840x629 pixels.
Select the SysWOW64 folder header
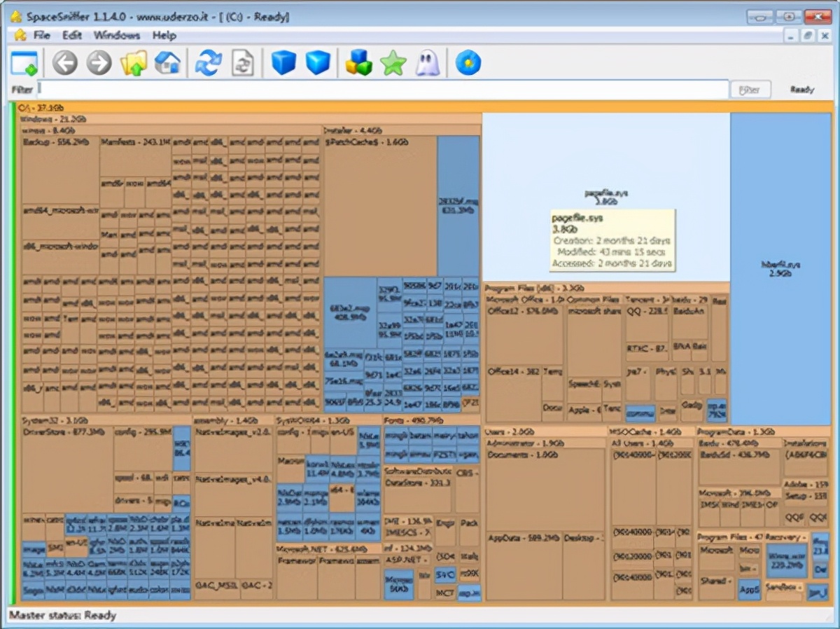coord(328,420)
